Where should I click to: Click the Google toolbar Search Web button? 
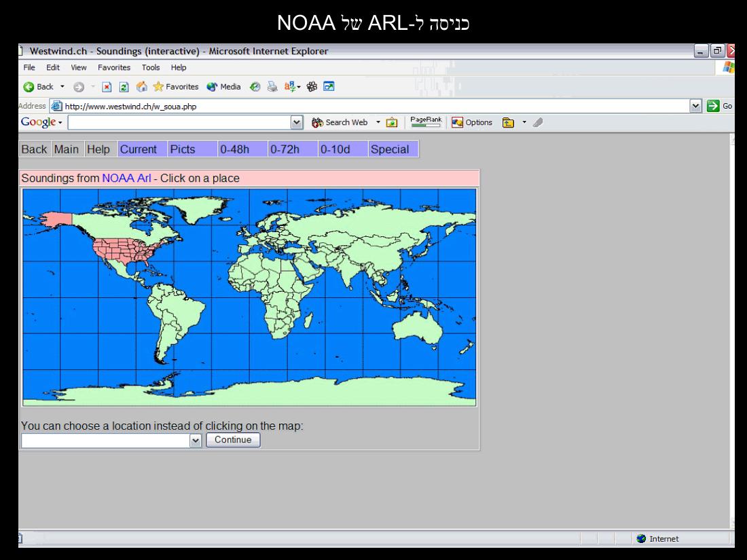[340, 122]
